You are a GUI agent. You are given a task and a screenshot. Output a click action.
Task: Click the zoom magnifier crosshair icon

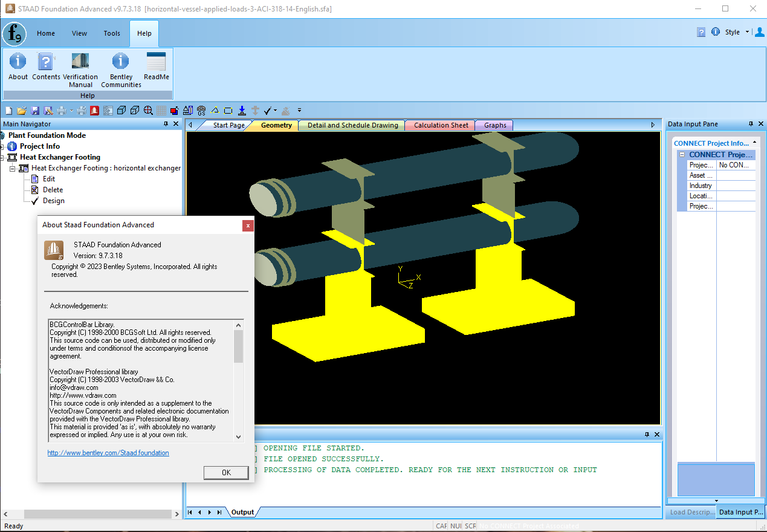[148, 111]
